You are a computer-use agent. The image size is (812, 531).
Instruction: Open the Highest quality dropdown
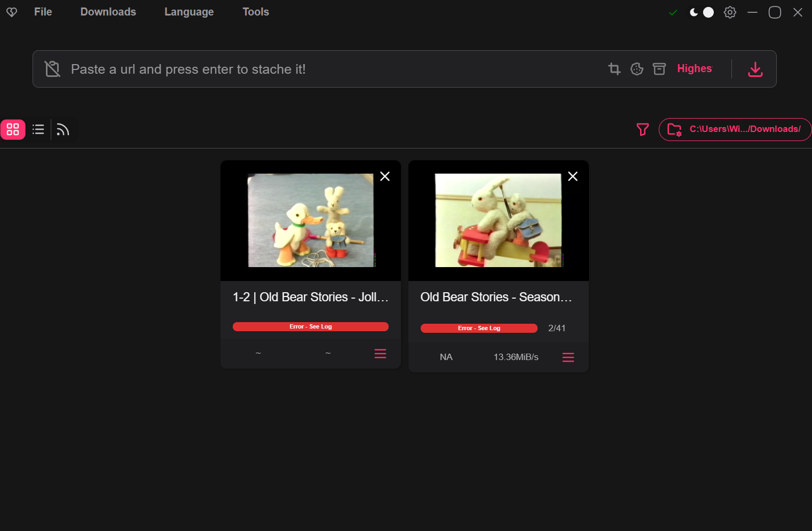[695, 68]
